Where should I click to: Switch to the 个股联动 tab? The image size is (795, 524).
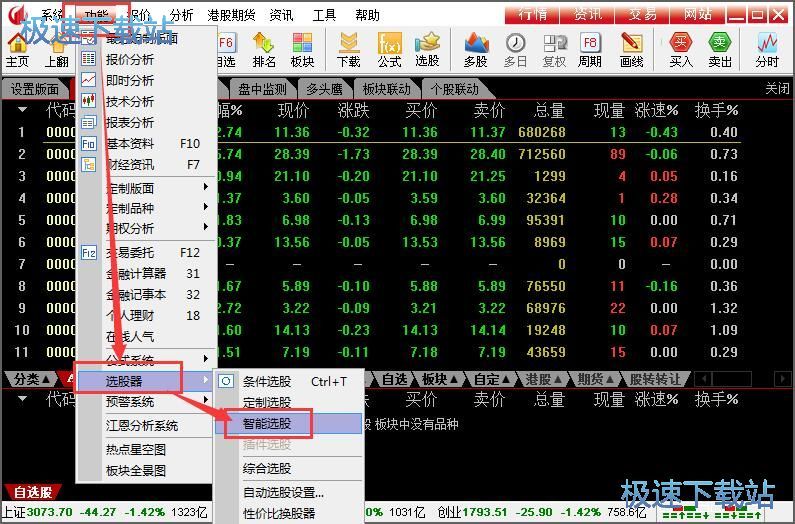click(454, 90)
